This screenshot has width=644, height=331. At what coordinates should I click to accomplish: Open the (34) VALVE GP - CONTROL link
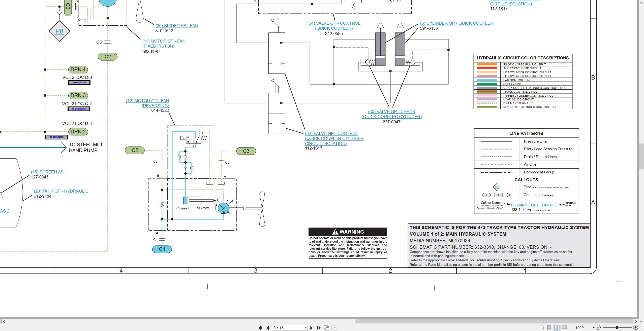[334, 26]
